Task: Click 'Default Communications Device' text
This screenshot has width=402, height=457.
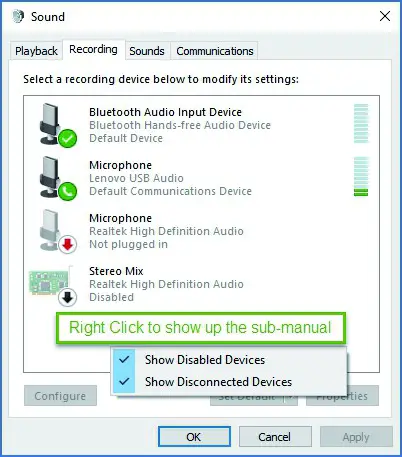Action: [170, 191]
